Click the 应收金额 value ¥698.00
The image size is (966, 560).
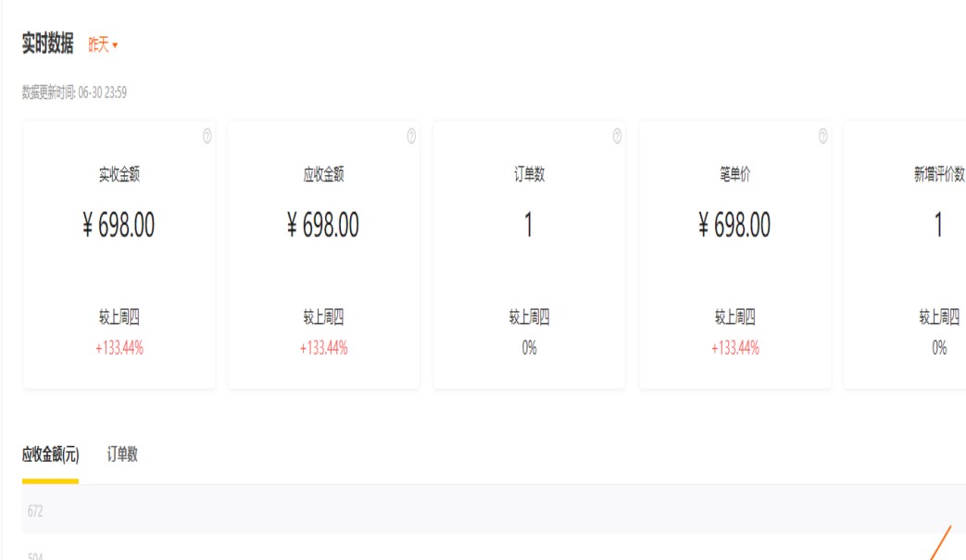point(323,225)
